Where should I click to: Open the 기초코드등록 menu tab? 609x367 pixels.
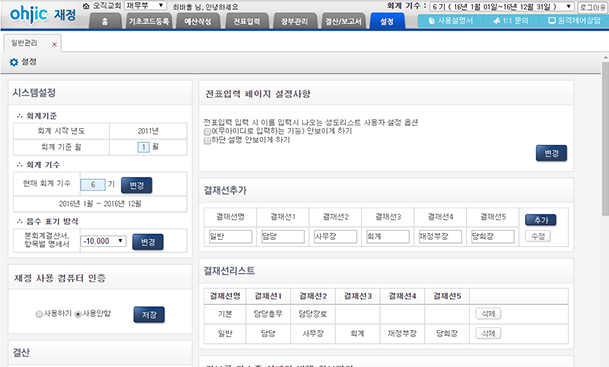149,21
